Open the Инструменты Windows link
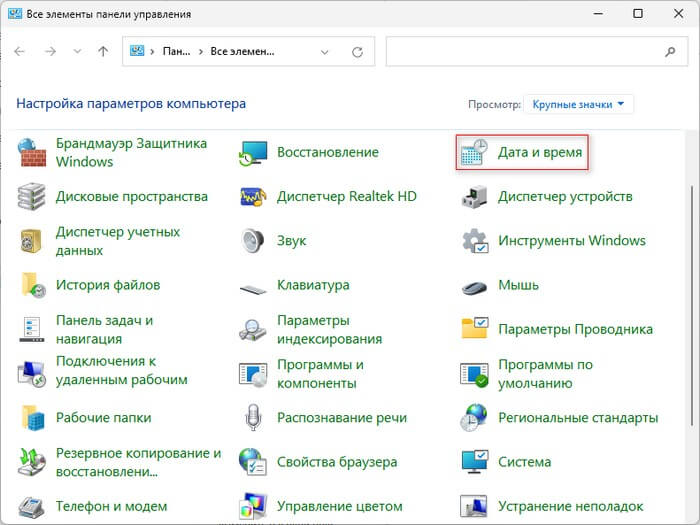 pyautogui.click(x=572, y=241)
